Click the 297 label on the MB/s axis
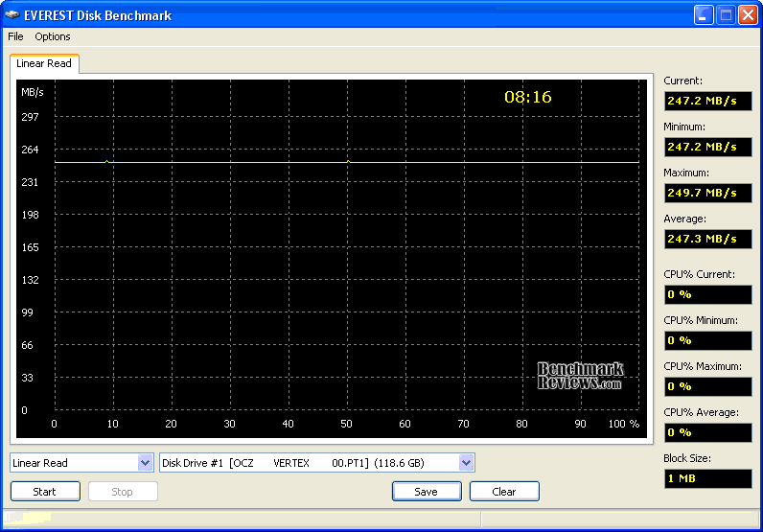 [30, 117]
